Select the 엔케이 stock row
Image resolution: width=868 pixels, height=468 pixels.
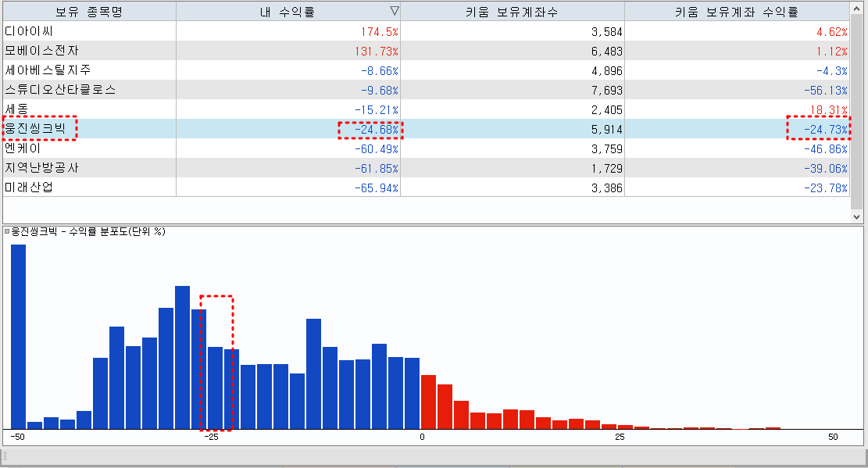point(427,148)
